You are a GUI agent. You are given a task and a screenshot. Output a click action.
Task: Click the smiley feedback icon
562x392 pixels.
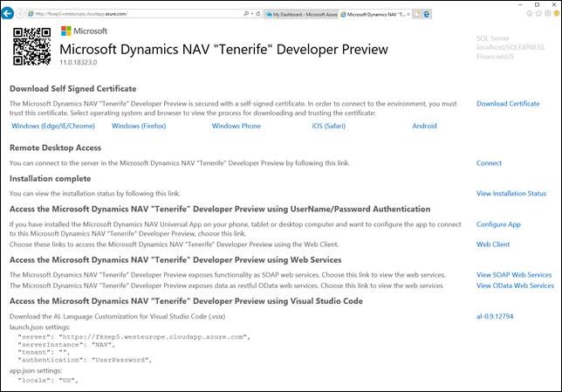point(556,14)
